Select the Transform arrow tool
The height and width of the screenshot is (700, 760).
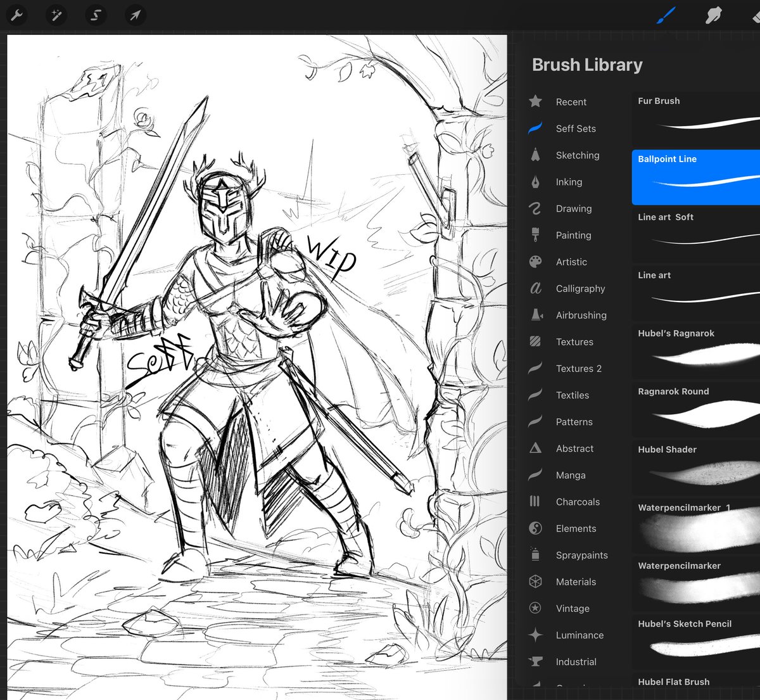tap(135, 15)
